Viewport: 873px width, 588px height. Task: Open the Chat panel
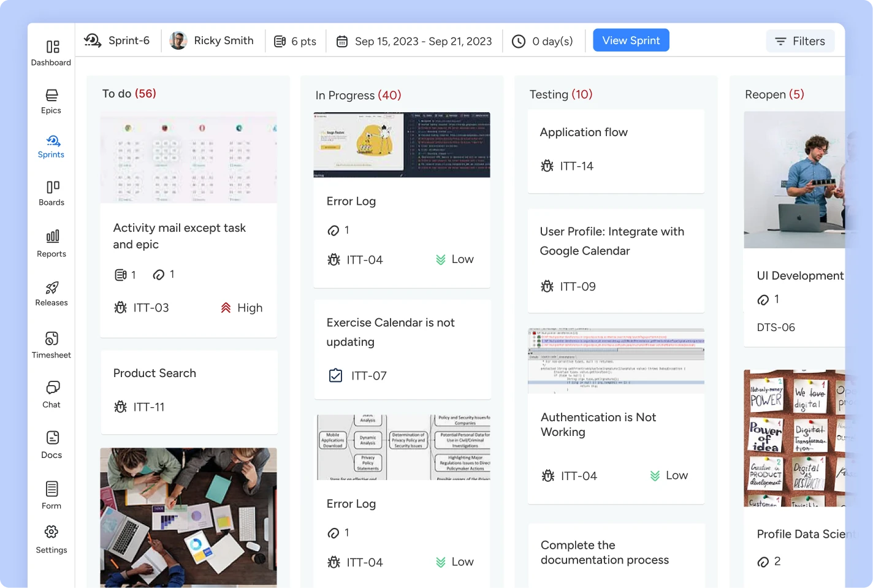tap(52, 394)
